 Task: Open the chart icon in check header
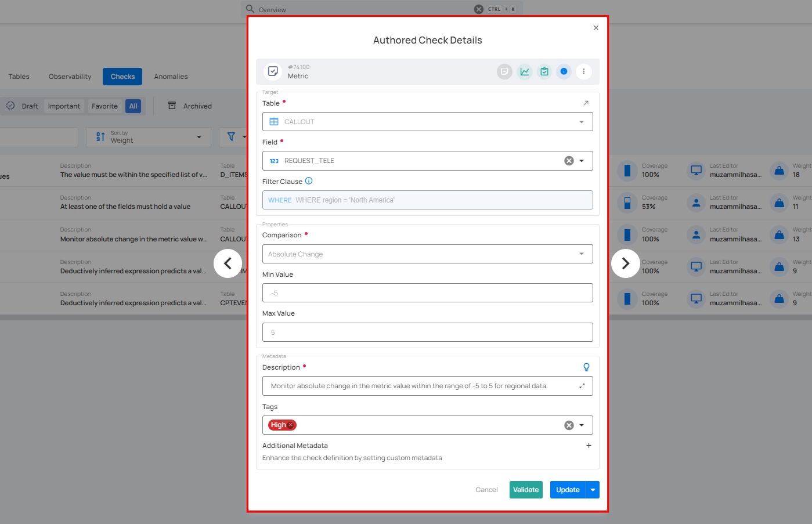pyautogui.click(x=525, y=71)
